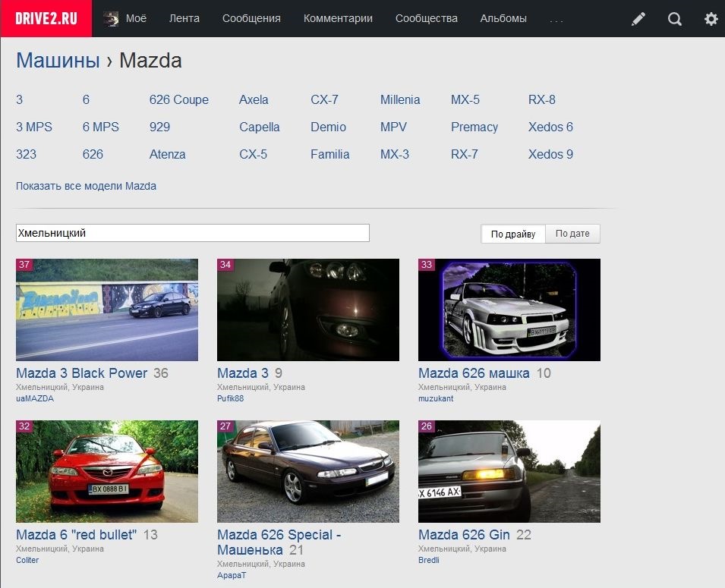
Task: Sort results По дате
Action: pyautogui.click(x=572, y=234)
